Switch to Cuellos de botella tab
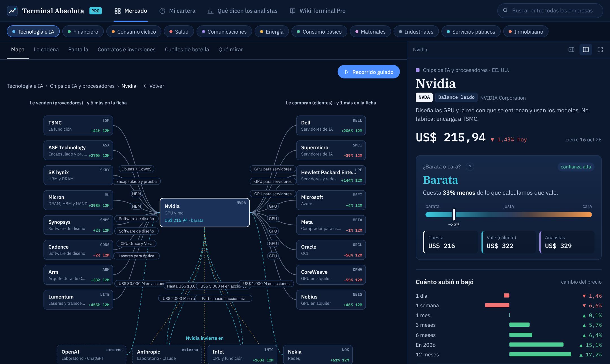Image resolution: width=610 pixels, height=364 pixels. (x=187, y=49)
